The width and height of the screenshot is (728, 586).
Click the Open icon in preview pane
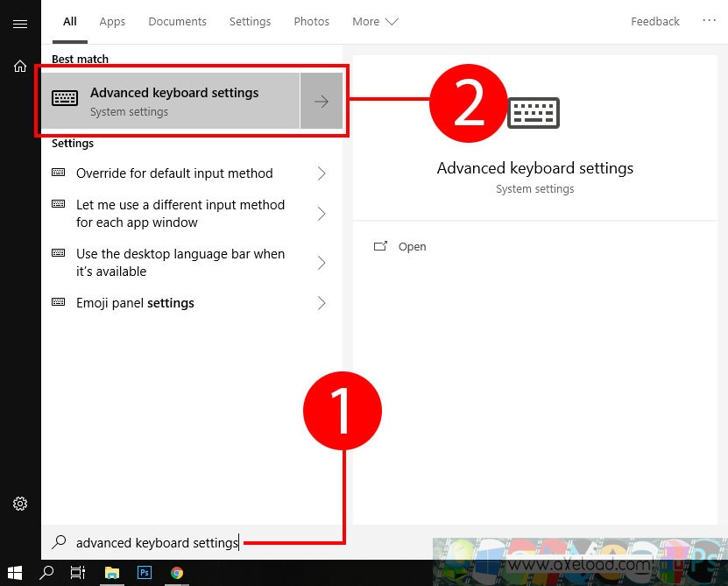[380, 246]
